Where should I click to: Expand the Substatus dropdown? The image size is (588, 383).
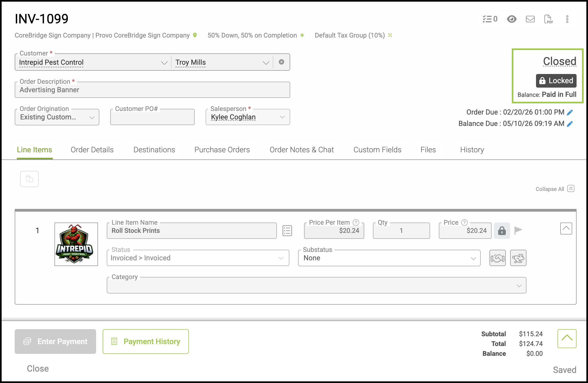coord(389,258)
